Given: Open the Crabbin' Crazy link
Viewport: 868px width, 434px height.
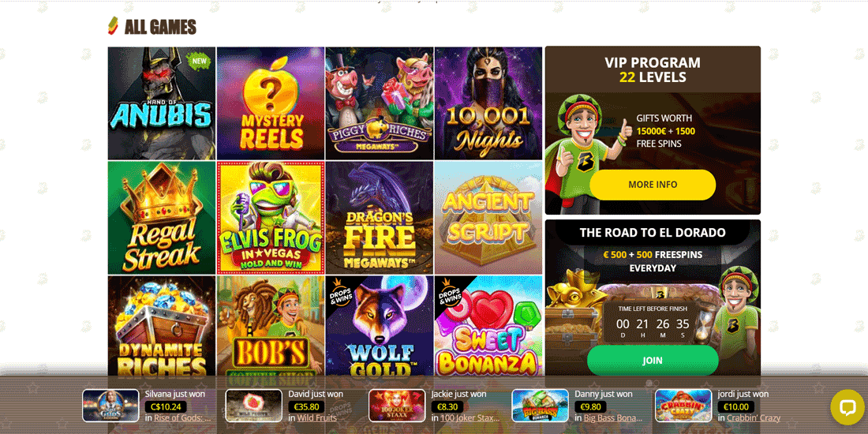Looking at the screenshot, I should tap(754, 418).
